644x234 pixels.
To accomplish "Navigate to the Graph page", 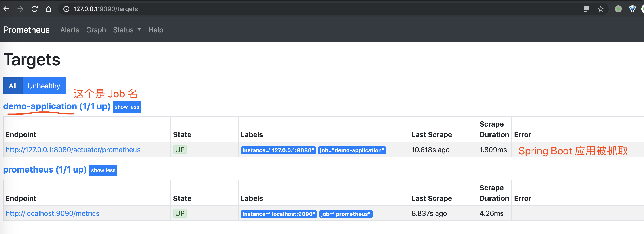I will pyautogui.click(x=96, y=30).
